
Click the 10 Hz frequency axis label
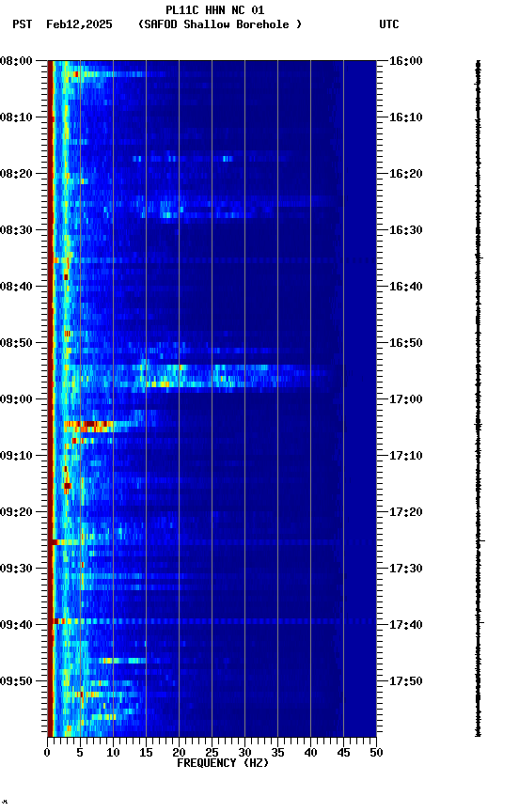[114, 753]
